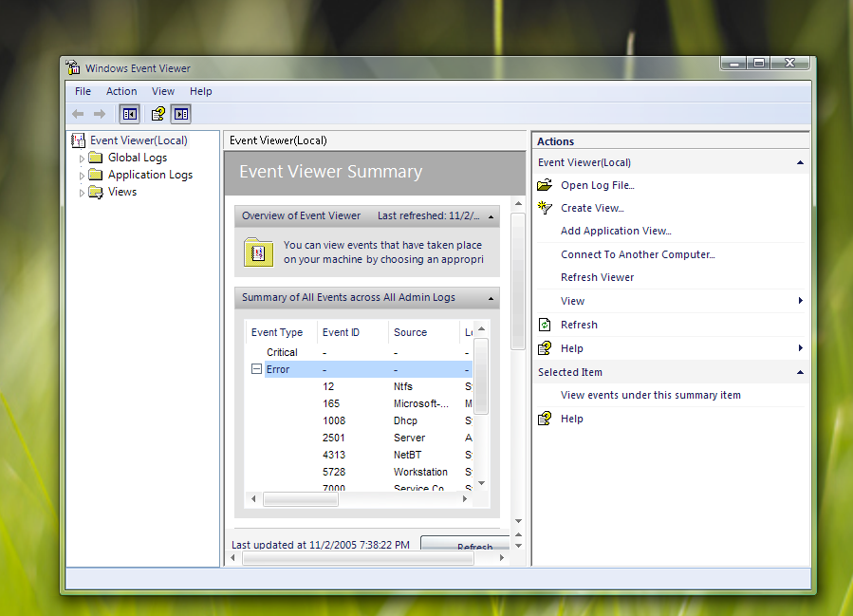Viewport: 853px width, 616px height.
Task: Collapse the Error event type row
Action: (x=256, y=369)
